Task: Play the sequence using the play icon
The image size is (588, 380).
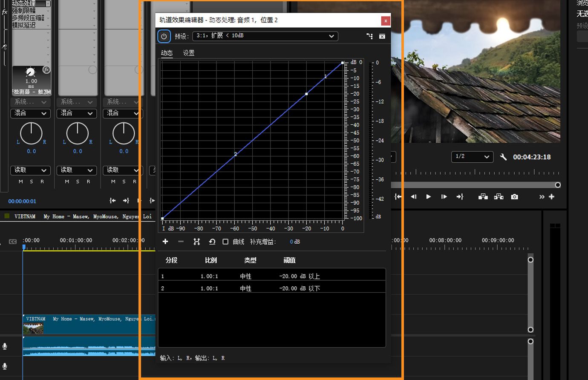Action: (428, 196)
